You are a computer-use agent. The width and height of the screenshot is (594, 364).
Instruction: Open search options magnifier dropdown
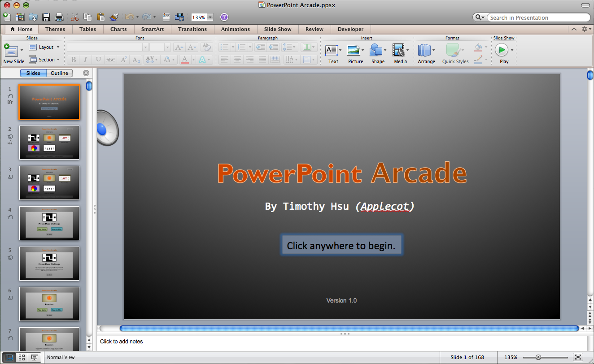pos(480,17)
